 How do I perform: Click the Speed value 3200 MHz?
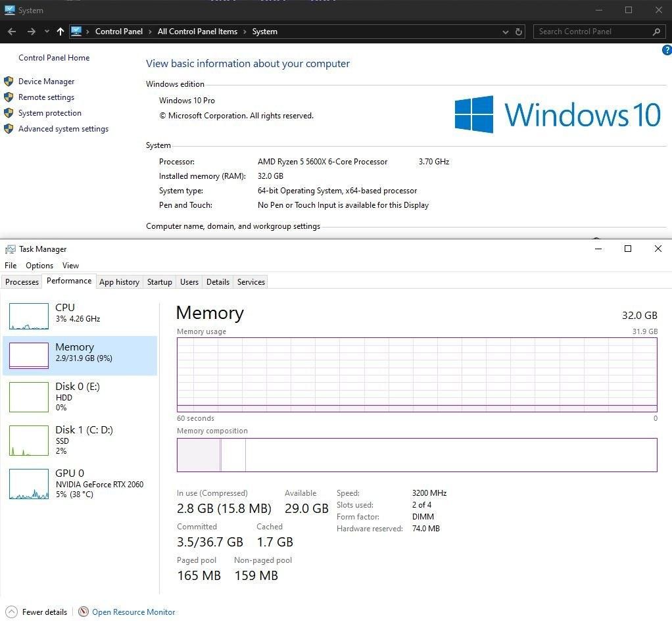429,493
